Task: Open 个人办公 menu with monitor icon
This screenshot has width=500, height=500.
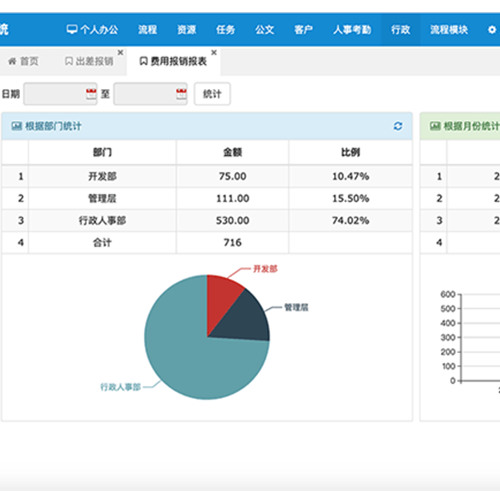Action: 92,30
